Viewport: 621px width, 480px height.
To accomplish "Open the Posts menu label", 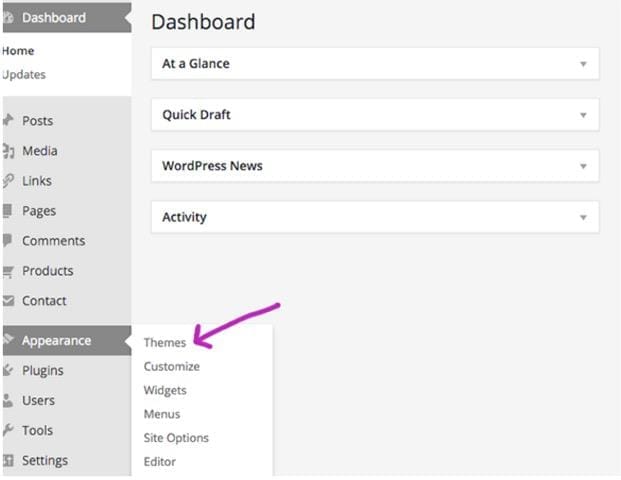I will 38,121.
